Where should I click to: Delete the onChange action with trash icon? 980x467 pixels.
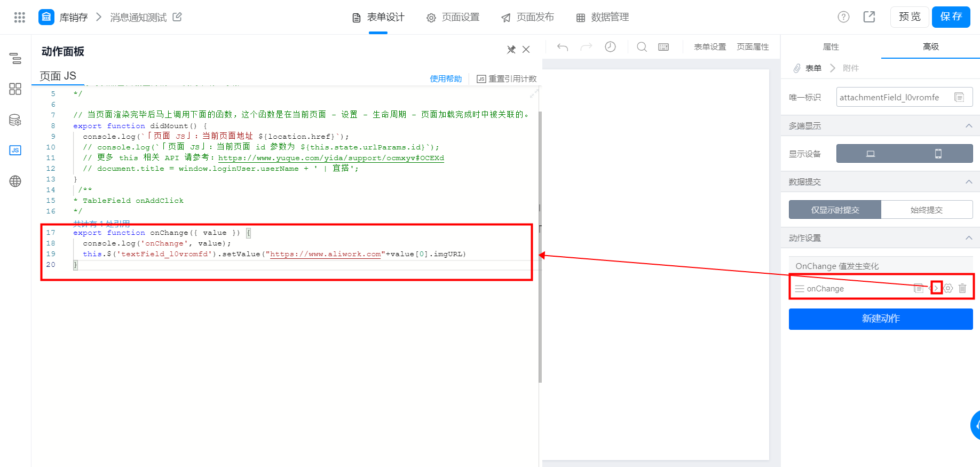962,288
